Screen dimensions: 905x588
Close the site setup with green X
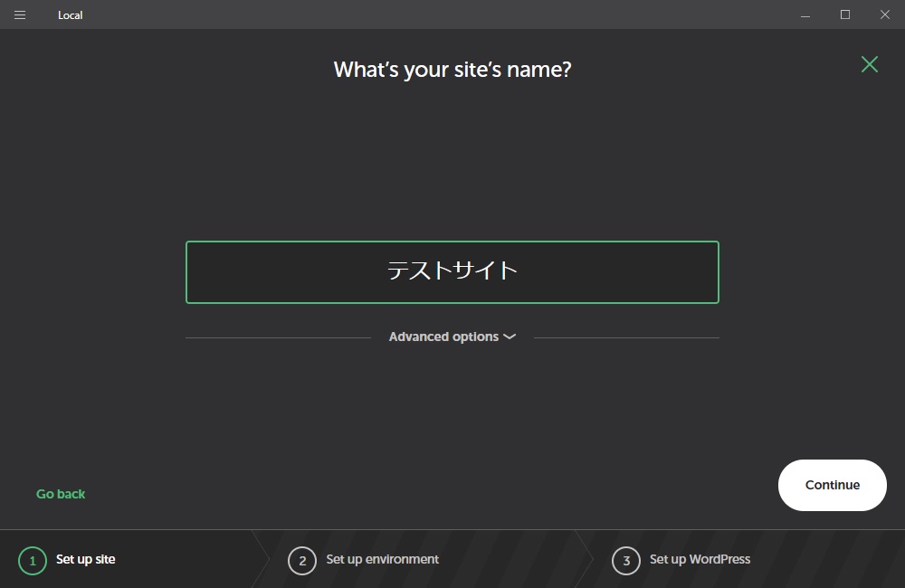869,64
